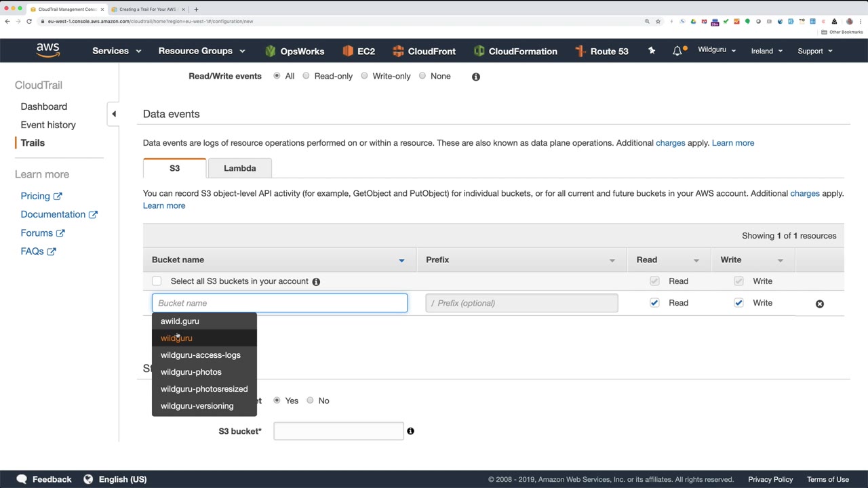Show info for the S3 bucket field

[410, 431]
